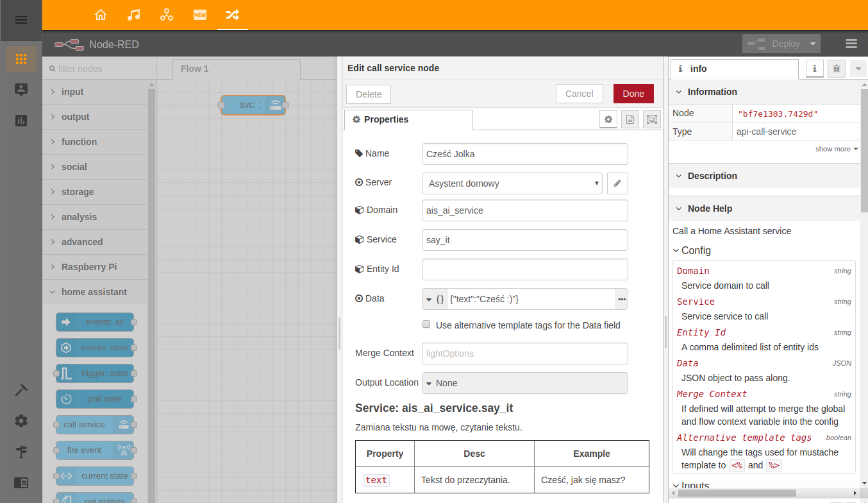The height and width of the screenshot is (503, 868).
Task: Click the hamburger menu in Node-RED header
Action: point(851,44)
